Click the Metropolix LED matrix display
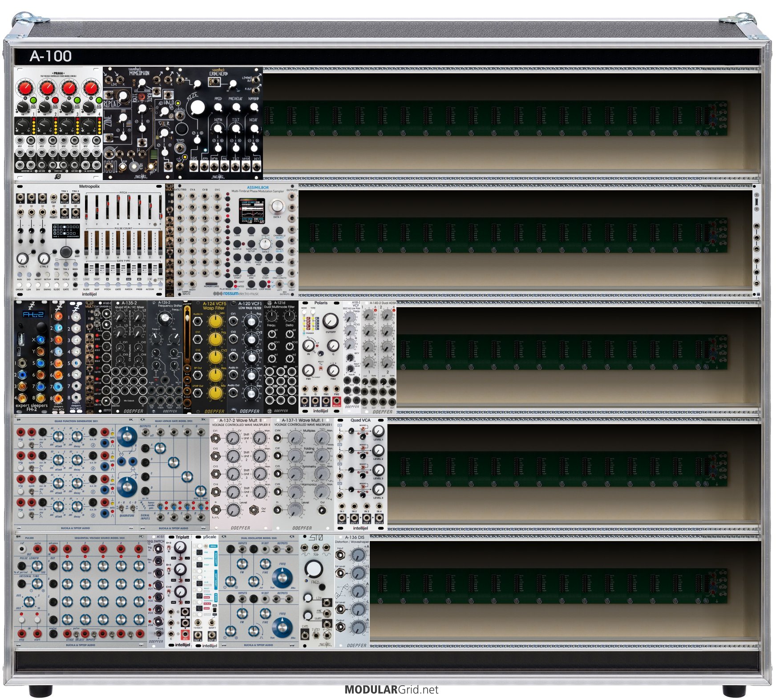 click(65, 231)
